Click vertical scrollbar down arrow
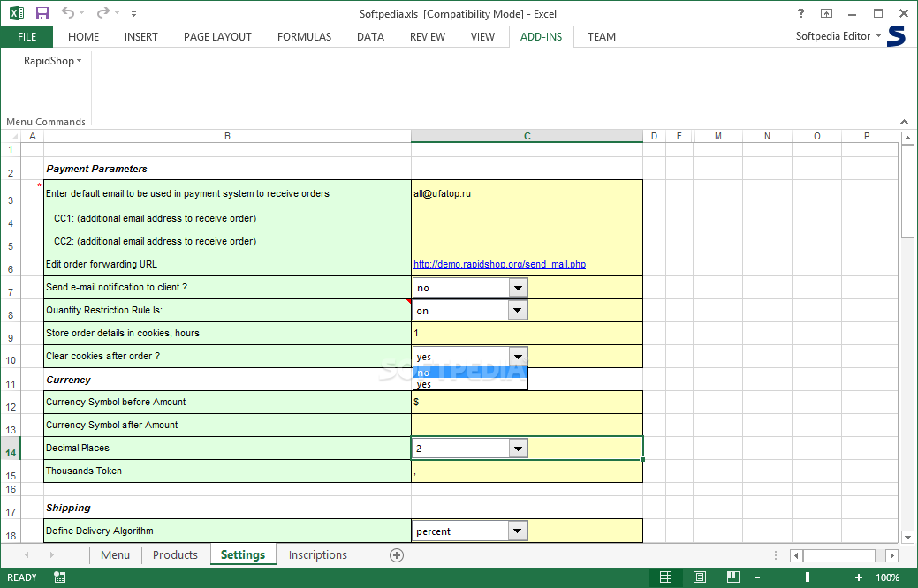918x588 pixels. [907, 537]
